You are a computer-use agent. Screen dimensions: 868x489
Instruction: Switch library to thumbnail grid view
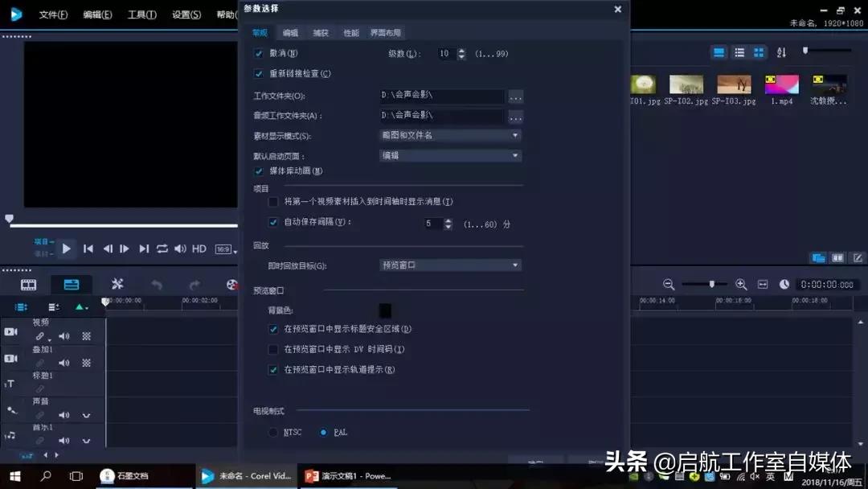tap(759, 51)
